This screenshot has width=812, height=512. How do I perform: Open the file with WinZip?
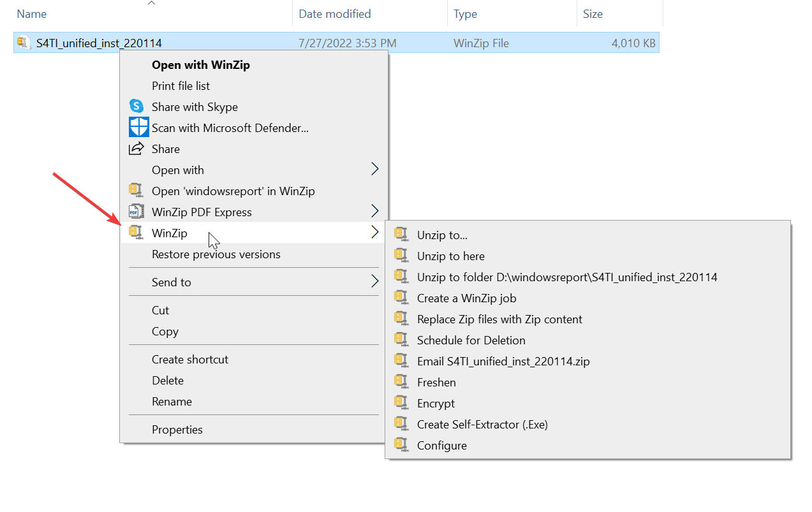coord(200,64)
